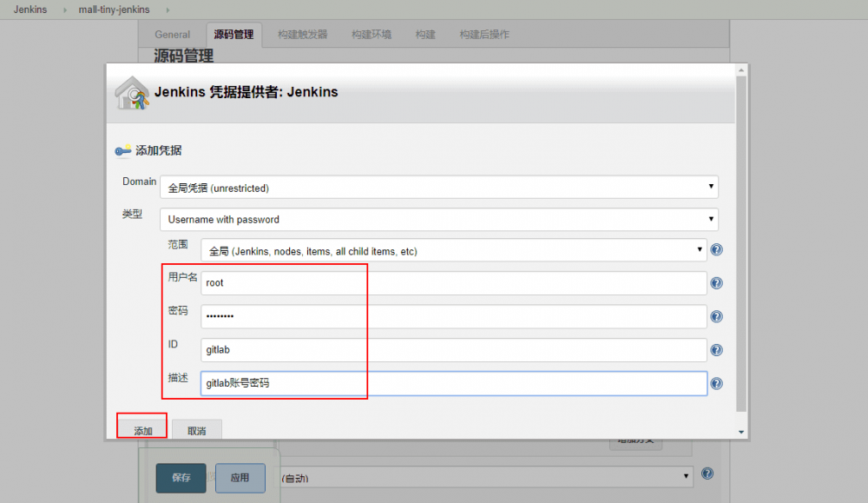Select the 源码管理 tab
This screenshot has width=868, height=503.
pos(233,34)
